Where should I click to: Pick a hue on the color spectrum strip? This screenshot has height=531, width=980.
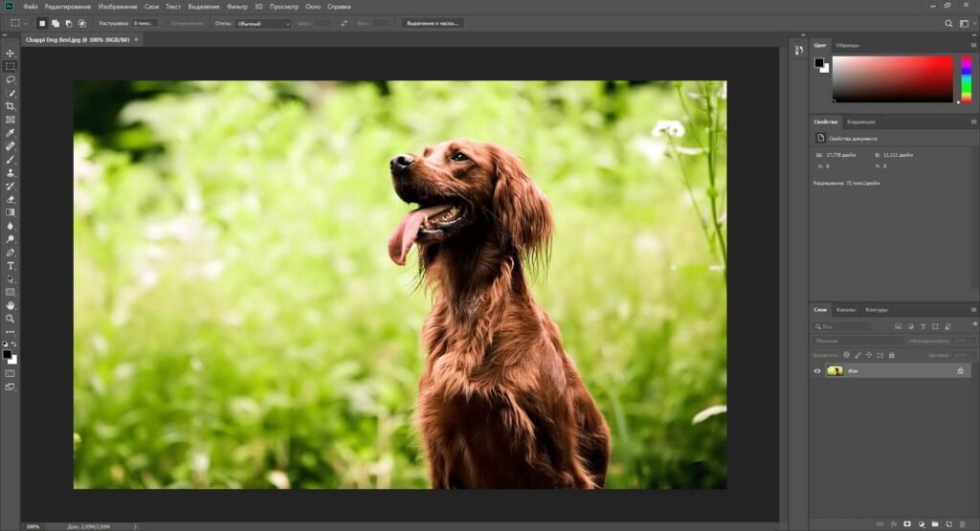point(967,79)
